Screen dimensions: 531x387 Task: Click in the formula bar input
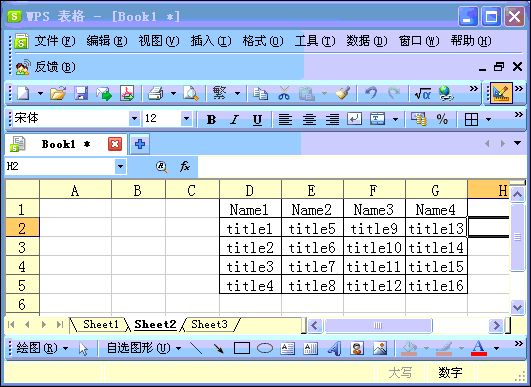(362, 166)
